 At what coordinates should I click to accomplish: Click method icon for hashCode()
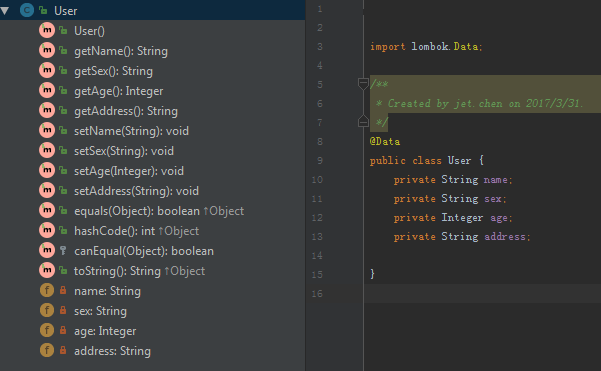click(x=47, y=230)
